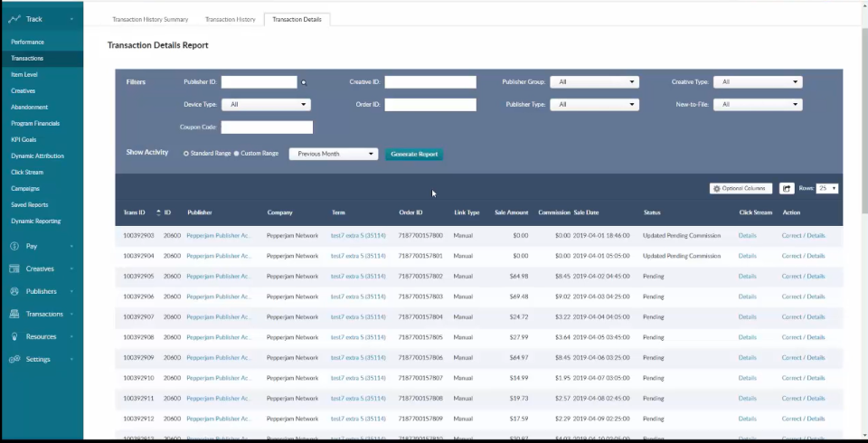Change the Rows per page dropdown
The width and height of the screenshot is (868, 443).
pos(827,188)
